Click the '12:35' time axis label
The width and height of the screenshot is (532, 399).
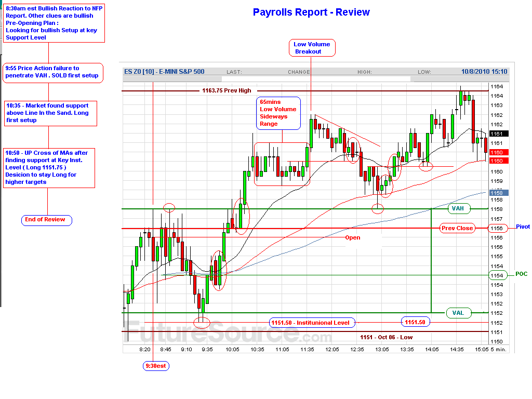(357, 349)
